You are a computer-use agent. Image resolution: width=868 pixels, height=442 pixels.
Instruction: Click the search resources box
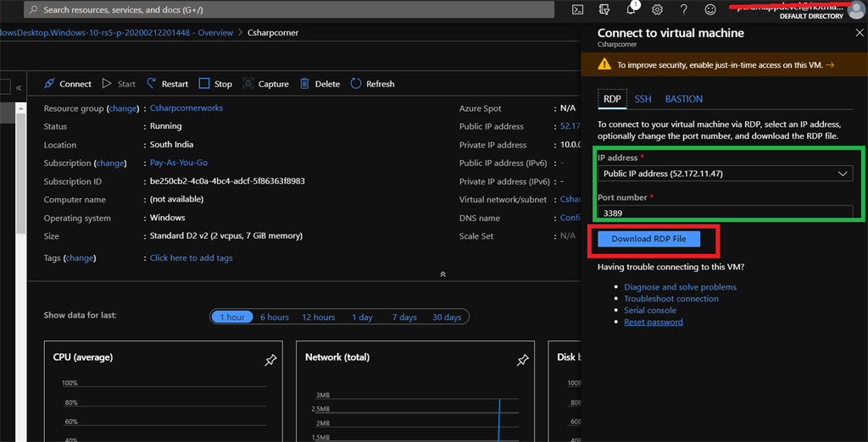pyautogui.click(x=289, y=9)
